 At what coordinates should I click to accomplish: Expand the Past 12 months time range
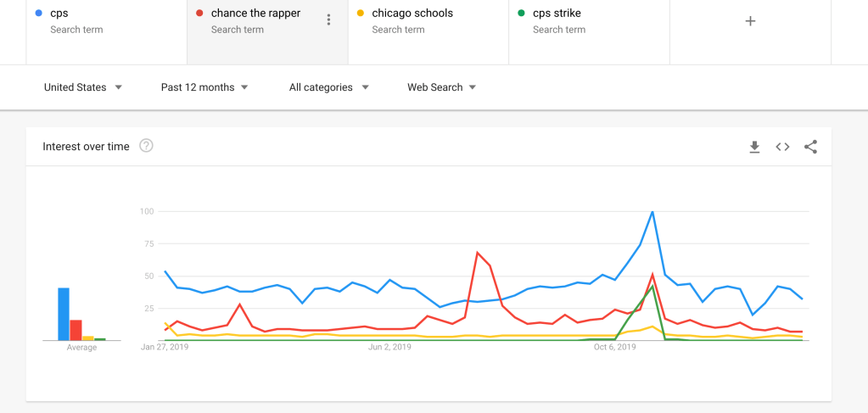pyautogui.click(x=204, y=87)
